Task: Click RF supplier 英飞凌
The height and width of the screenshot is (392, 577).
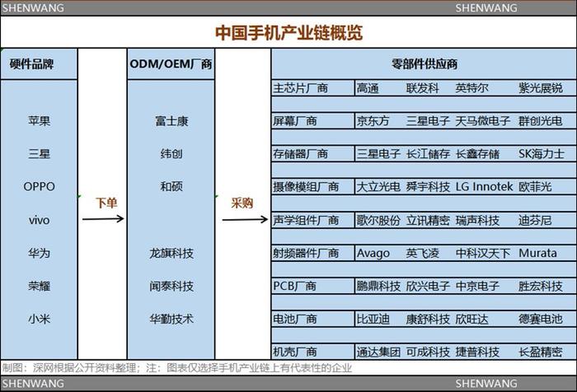Action: coord(423,253)
